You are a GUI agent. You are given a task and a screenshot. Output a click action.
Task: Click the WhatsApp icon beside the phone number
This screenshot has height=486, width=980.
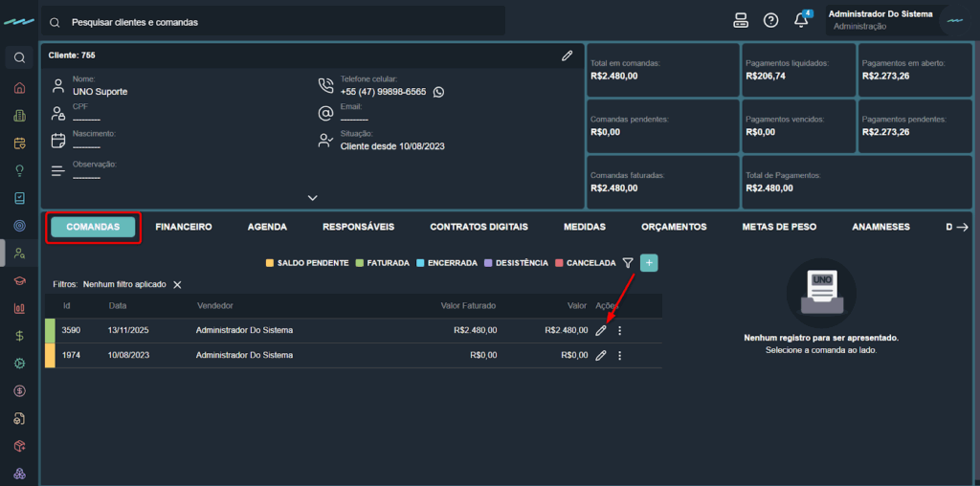tap(438, 92)
